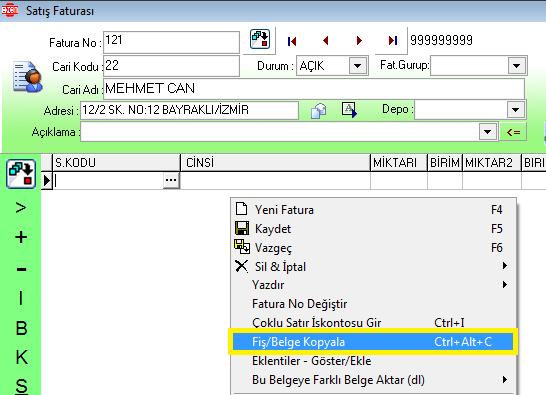The height and width of the screenshot is (395, 546).
Task: Go to the previous invoice record
Action: pos(326,41)
